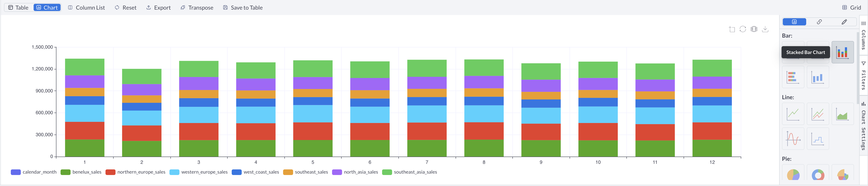The height and width of the screenshot is (186, 868).
Task: Pick the Area chart type
Action: (x=842, y=114)
